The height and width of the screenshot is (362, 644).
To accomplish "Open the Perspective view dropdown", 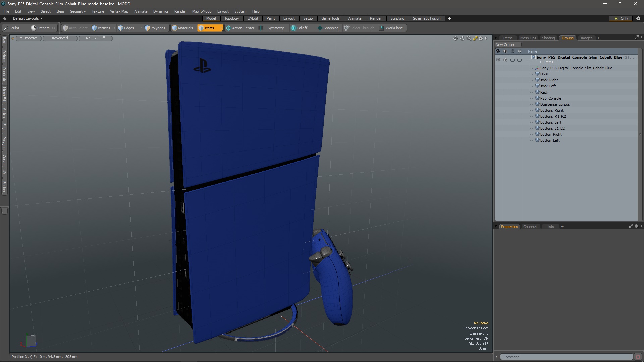I will (28, 38).
